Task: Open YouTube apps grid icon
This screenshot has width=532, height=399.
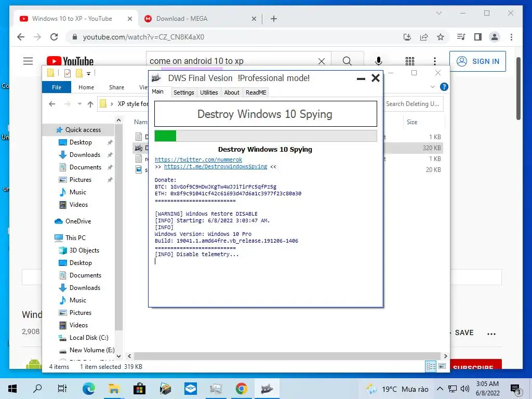Action: pos(409,61)
